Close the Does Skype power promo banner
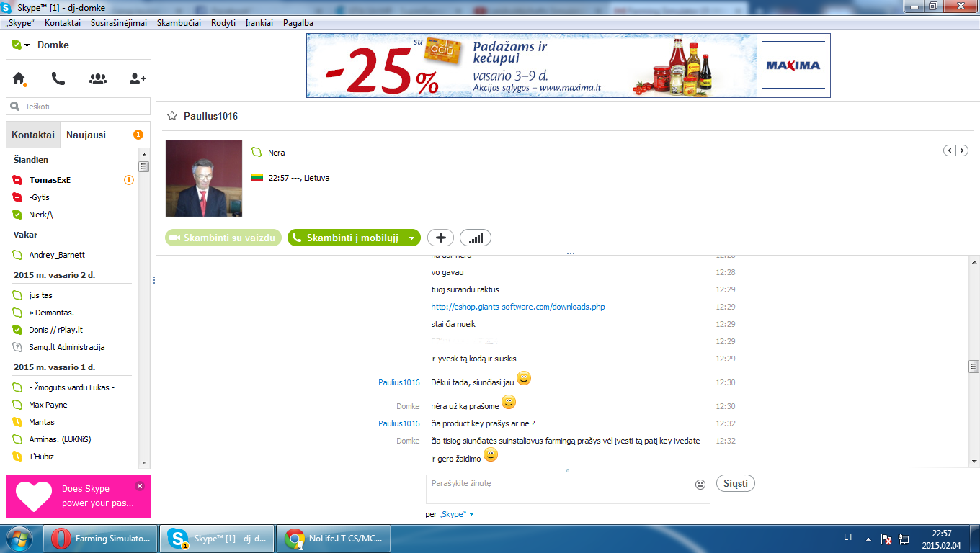 pos(140,486)
